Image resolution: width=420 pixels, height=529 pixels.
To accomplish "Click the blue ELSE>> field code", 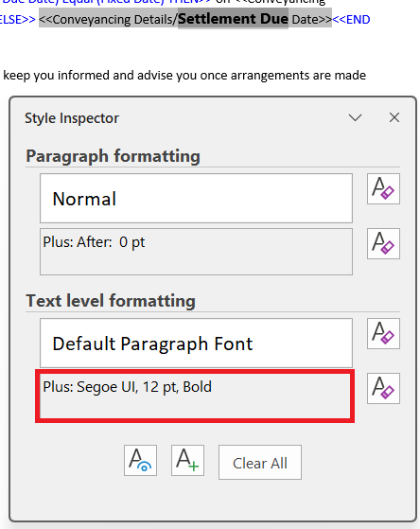I will (18, 20).
